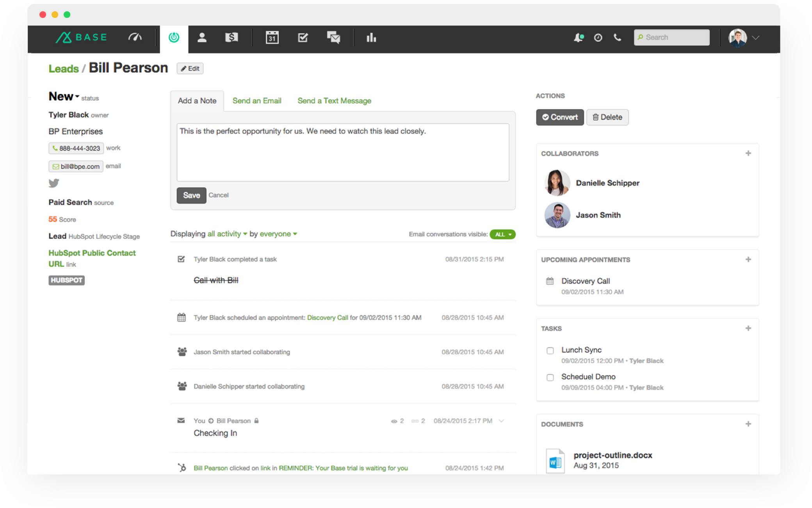Switch to Send a Text Message tab

(334, 101)
